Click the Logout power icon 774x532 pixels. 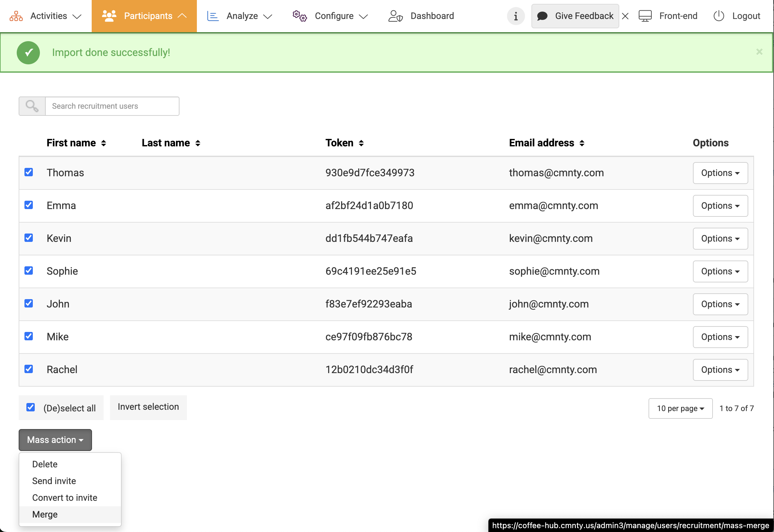pyautogui.click(x=718, y=16)
